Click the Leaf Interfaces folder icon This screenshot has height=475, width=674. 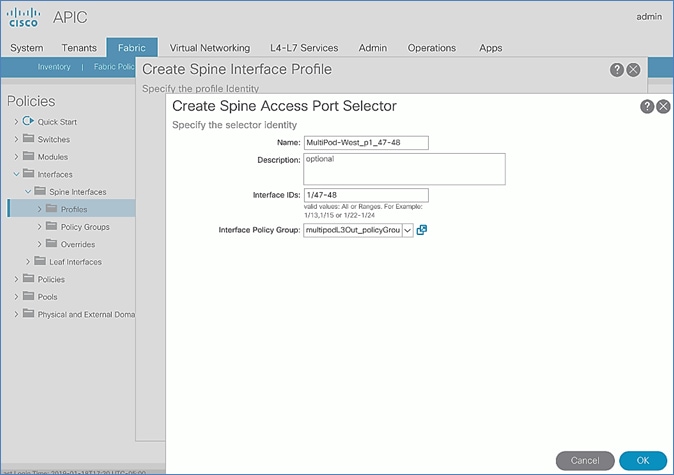(40, 261)
